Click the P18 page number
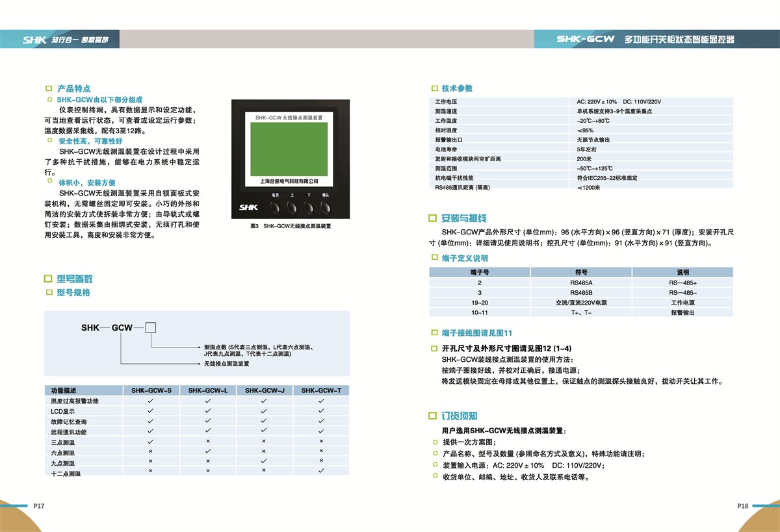 (743, 506)
